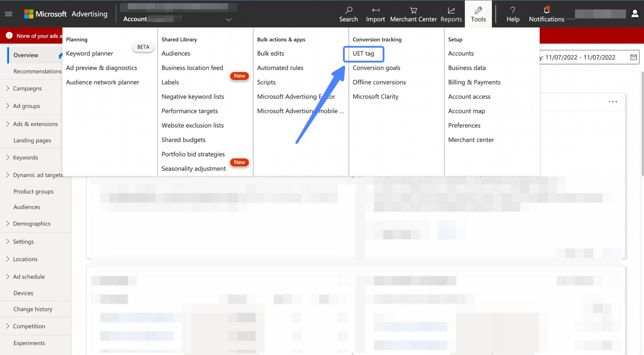
Task: Open Microsoft Clarity
Action: [x=375, y=97]
